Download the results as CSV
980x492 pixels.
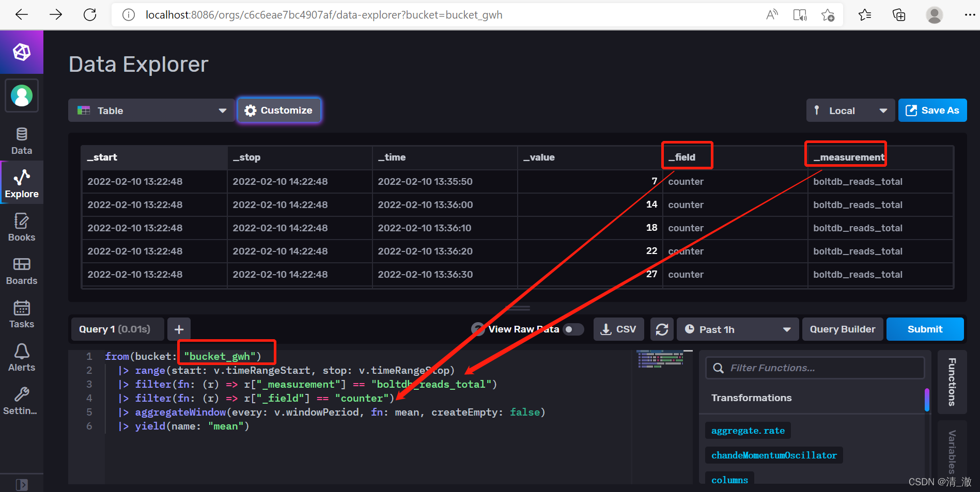618,329
